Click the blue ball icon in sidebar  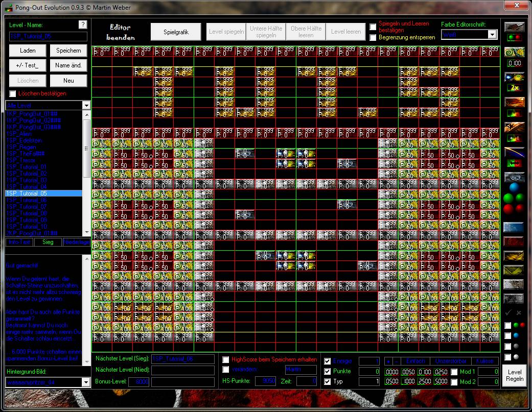(514, 188)
